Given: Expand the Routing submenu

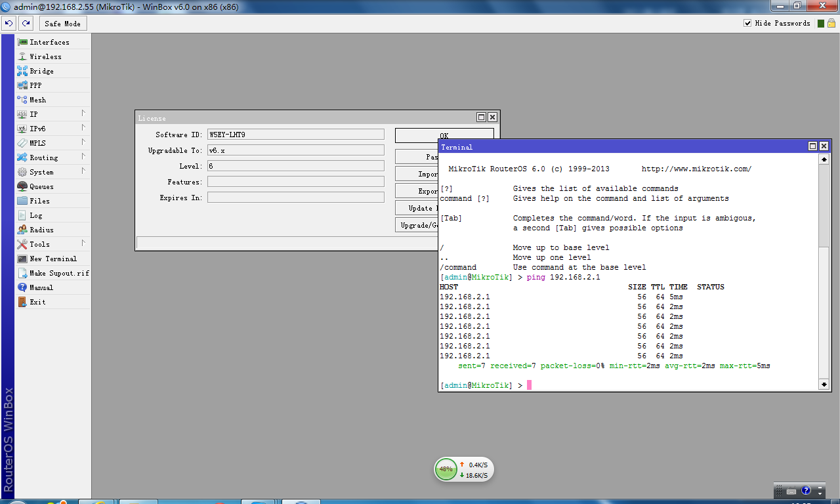Looking at the screenshot, I should click(x=52, y=157).
